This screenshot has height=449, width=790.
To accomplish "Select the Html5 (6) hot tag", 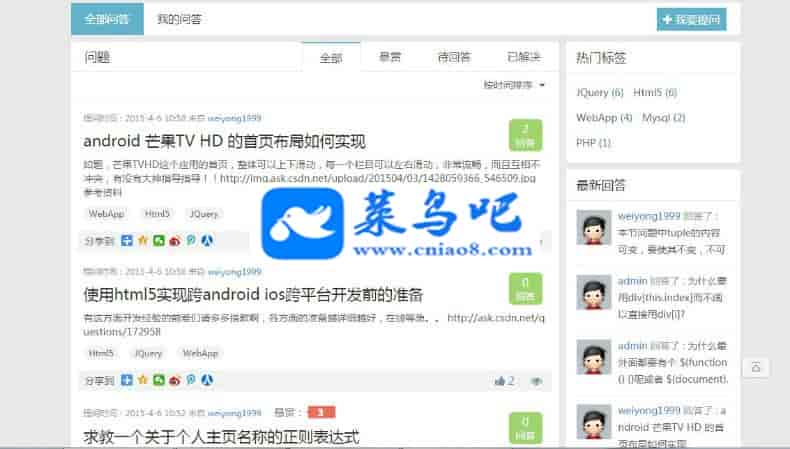I will pyautogui.click(x=655, y=92).
